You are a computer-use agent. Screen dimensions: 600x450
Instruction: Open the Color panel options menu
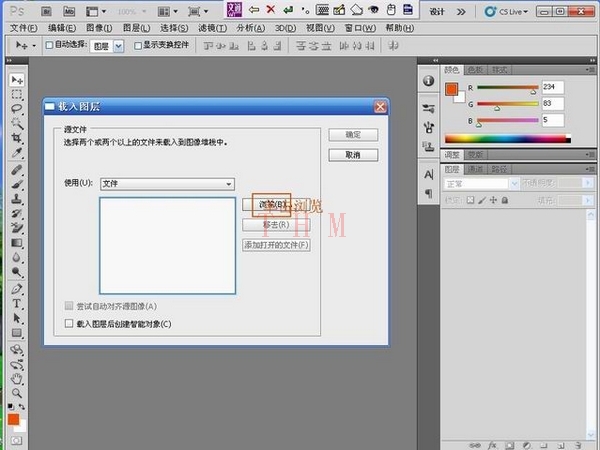click(590, 70)
